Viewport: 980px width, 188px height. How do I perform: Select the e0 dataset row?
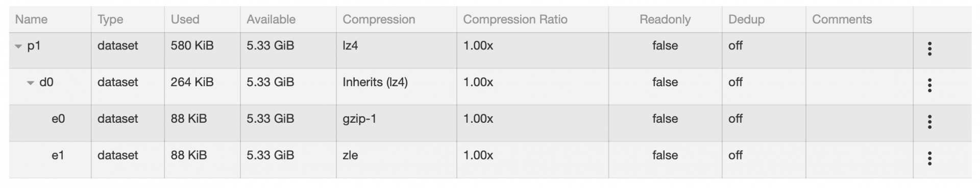click(x=490, y=123)
